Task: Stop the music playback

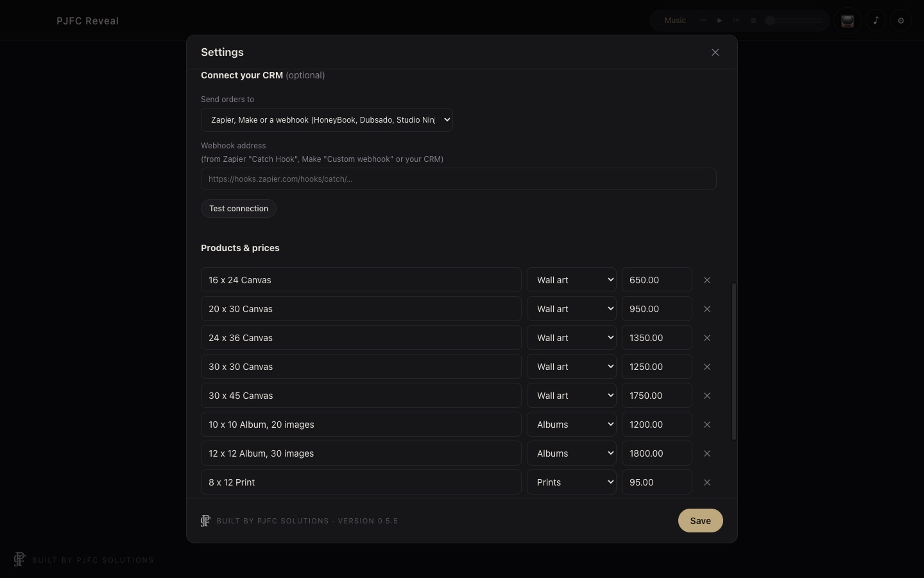Action: click(754, 21)
